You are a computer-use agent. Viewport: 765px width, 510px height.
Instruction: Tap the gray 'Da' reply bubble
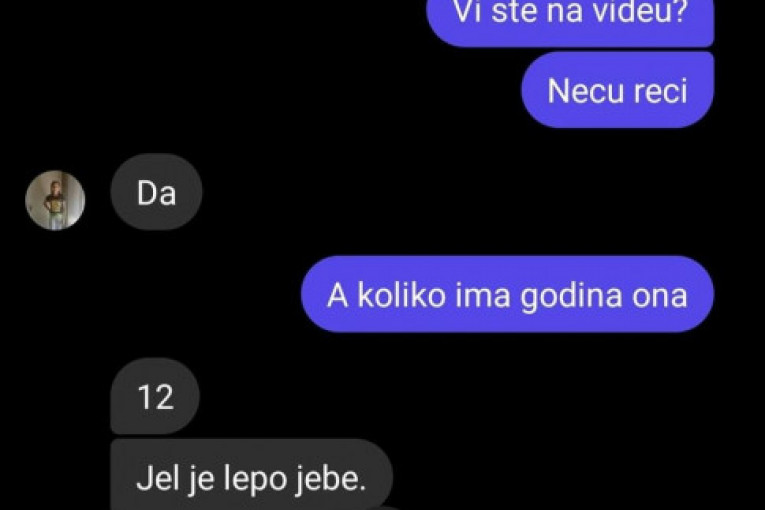tap(156, 192)
